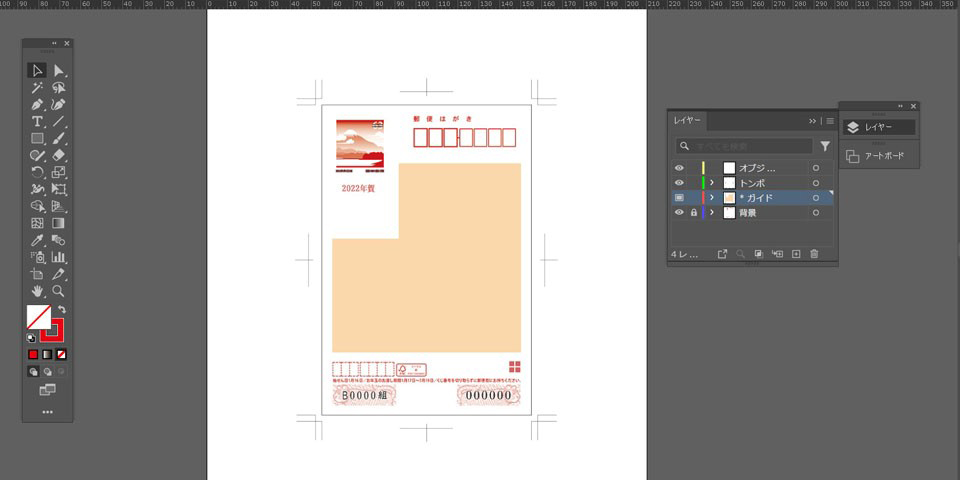This screenshot has height=480, width=960.
Task: Select the Type tool
Action: (x=37, y=121)
